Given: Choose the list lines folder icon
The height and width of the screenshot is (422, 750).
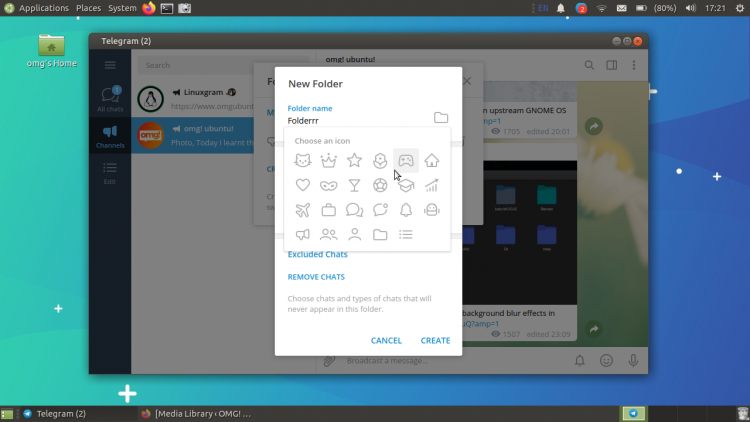Looking at the screenshot, I should (x=406, y=234).
